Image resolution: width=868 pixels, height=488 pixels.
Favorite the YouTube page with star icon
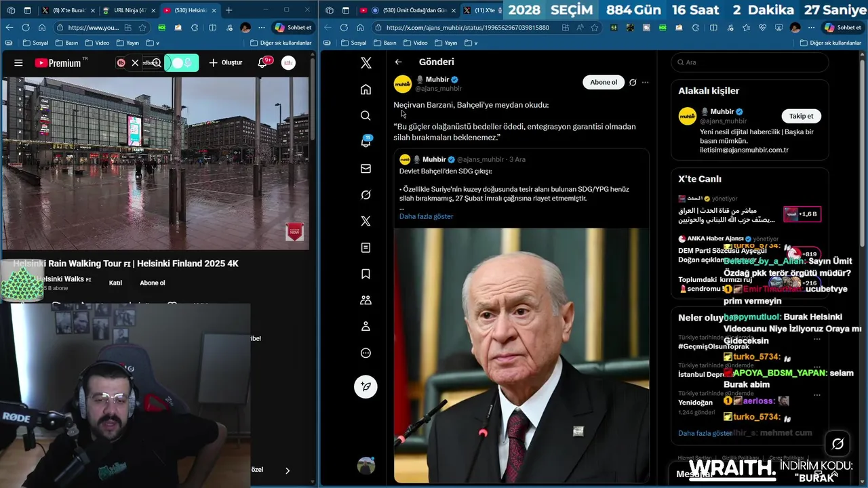pyautogui.click(x=142, y=28)
